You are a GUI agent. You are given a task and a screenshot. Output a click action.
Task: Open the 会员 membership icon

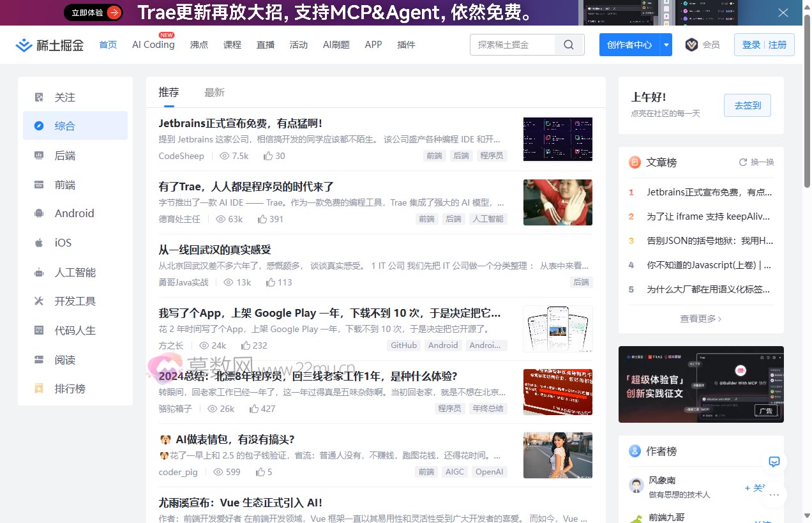pyautogui.click(x=689, y=45)
